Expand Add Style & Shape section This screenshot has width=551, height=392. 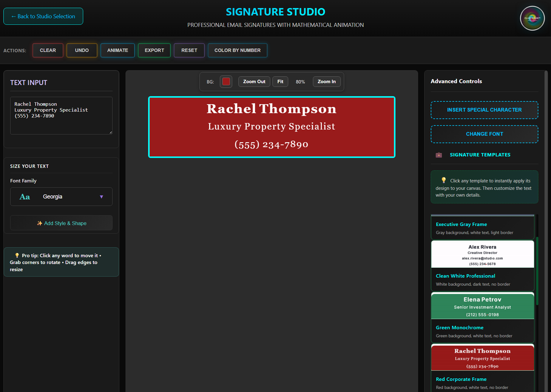pos(61,223)
